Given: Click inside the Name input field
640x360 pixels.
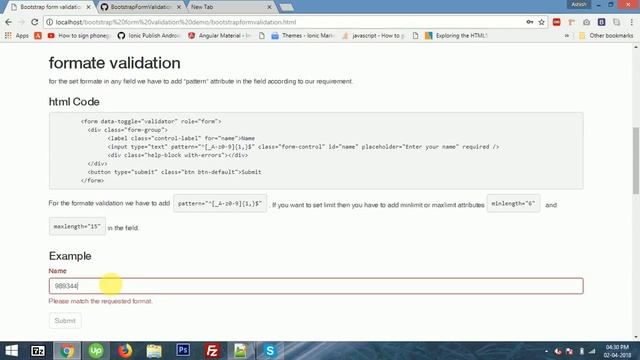Looking at the screenshot, I should tap(316, 286).
